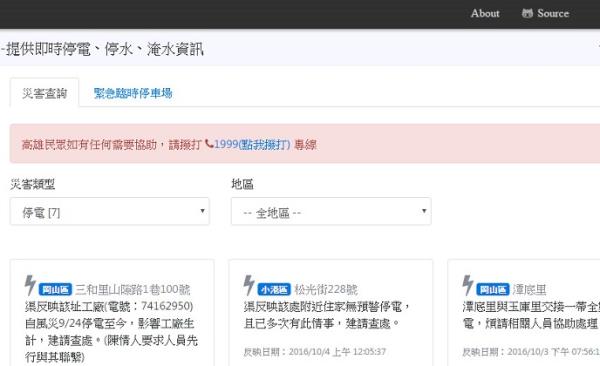
Task: Open the 災害類型 dropdown showing 停電 [7]
Action: [110, 212]
